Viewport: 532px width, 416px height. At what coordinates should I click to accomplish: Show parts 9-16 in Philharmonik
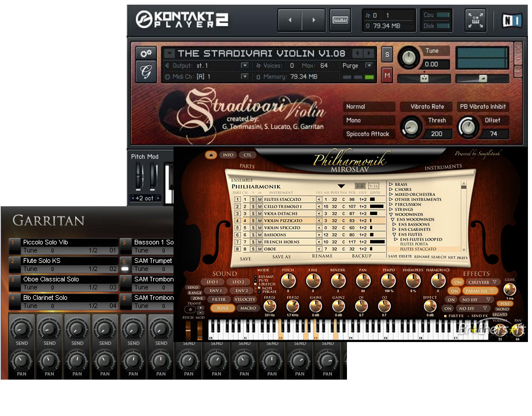point(374,186)
